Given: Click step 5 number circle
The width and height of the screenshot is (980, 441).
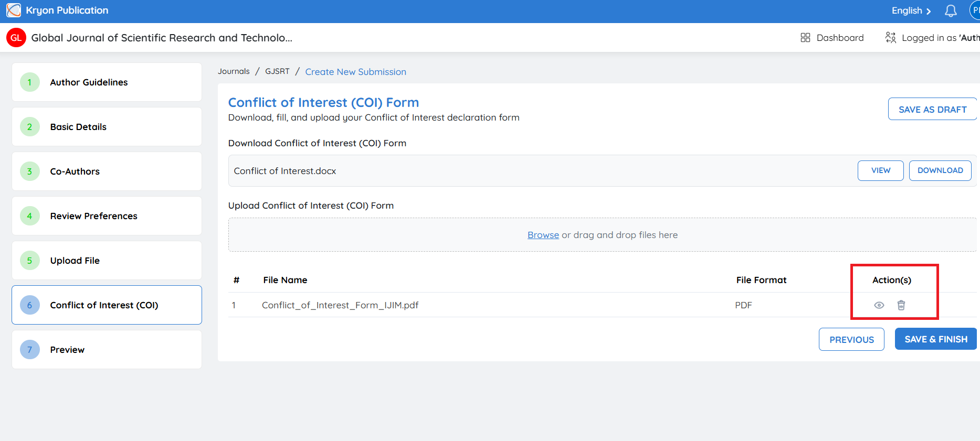Looking at the screenshot, I should [x=30, y=261].
